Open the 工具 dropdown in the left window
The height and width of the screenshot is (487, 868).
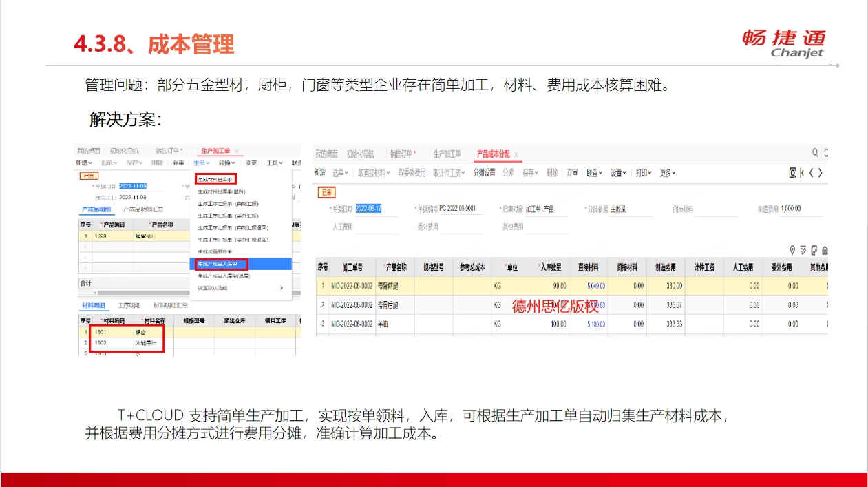point(275,163)
